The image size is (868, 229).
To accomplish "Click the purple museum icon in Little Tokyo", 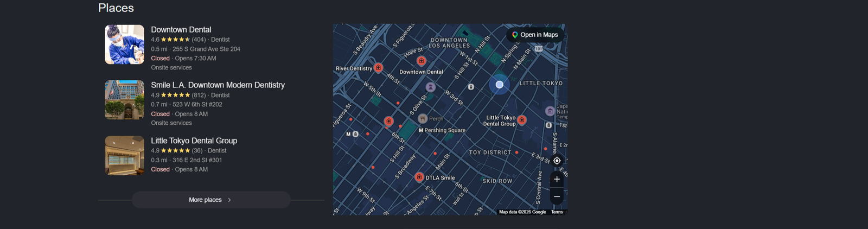I will point(550,111).
